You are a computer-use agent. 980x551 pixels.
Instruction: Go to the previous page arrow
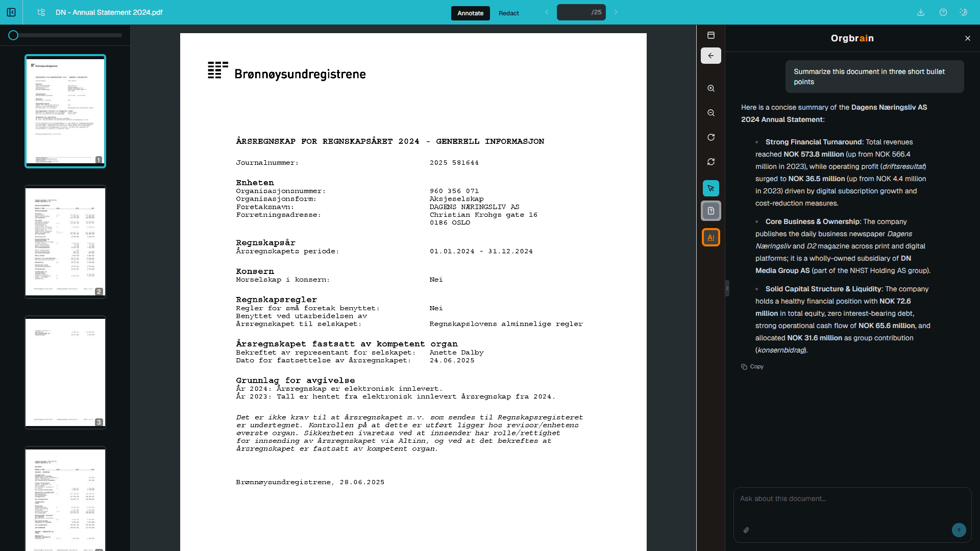[x=547, y=12]
